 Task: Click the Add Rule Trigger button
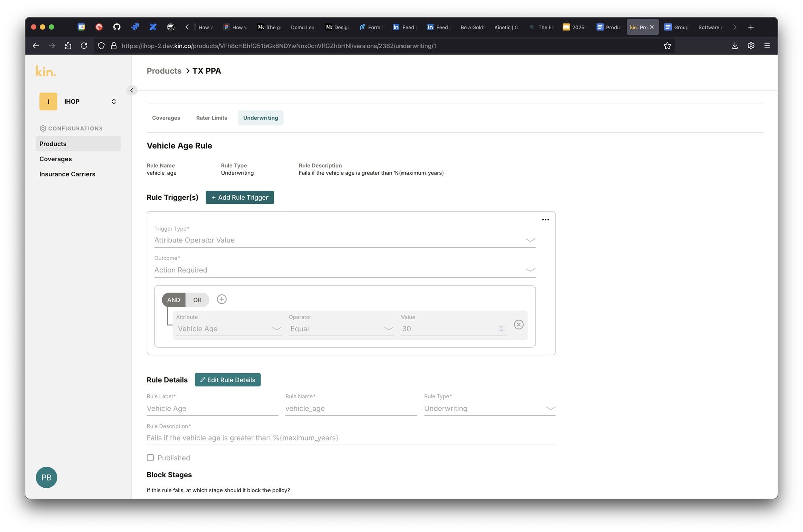tap(240, 197)
